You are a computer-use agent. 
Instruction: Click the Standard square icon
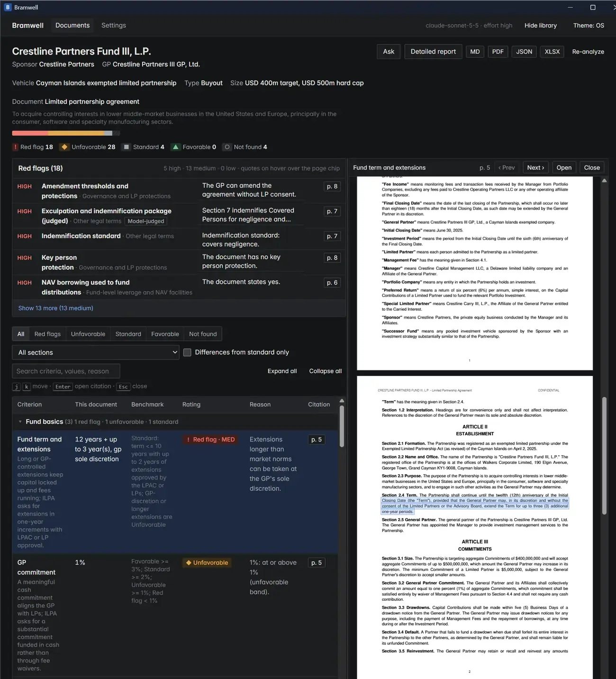pyautogui.click(x=127, y=147)
